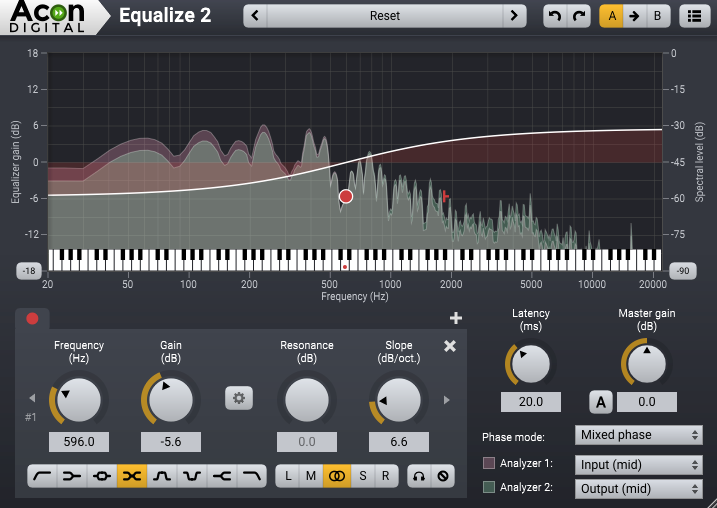Solo the band with headphones icon
The width and height of the screenshot is (717, 508).
pos(418,476)
